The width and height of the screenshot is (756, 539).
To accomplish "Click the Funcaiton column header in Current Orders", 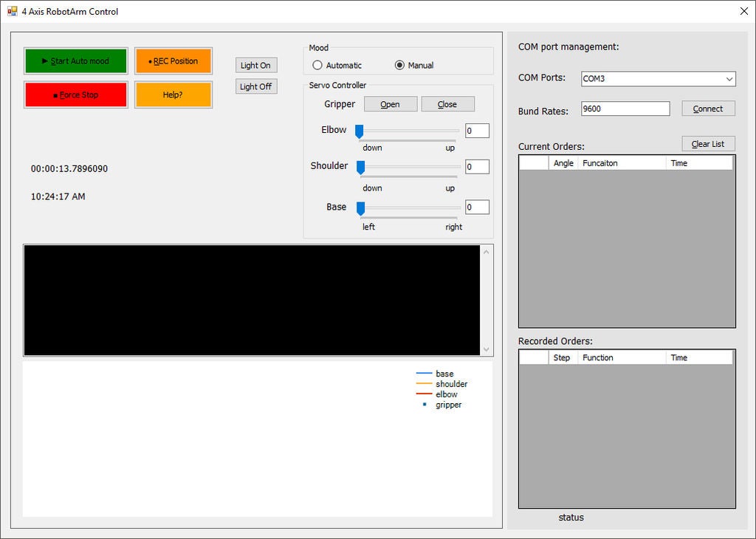I will (622, 163).
